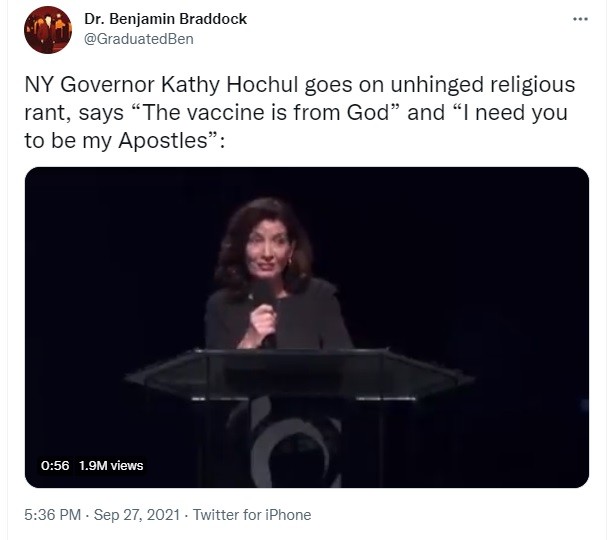612x540 pixels.
Task: Click the tweet text about Kathy Hochul
Action: 300,112
